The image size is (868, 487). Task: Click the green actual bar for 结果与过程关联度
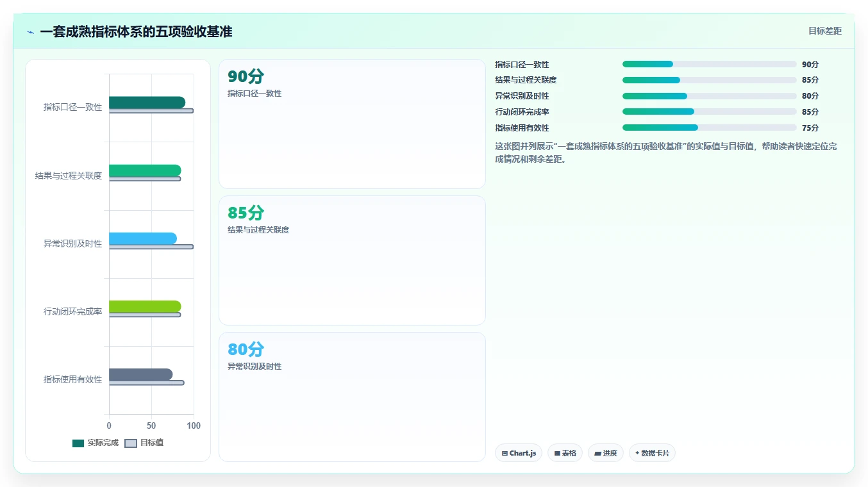tap(145, 170)
